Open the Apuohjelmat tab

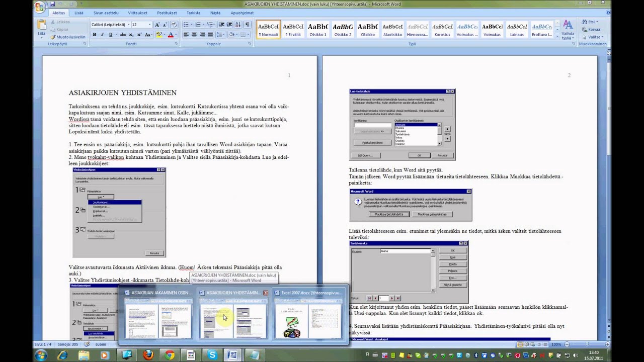[242, 13]
